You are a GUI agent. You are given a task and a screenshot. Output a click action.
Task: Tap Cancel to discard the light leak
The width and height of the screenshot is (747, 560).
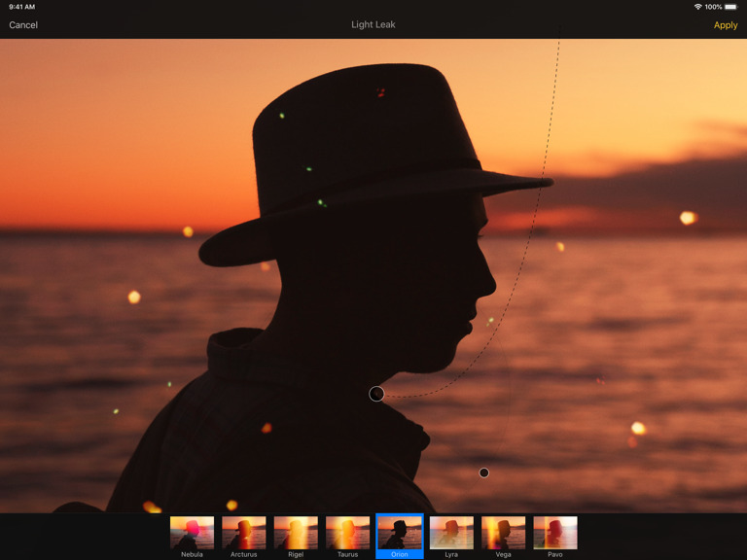23,25
